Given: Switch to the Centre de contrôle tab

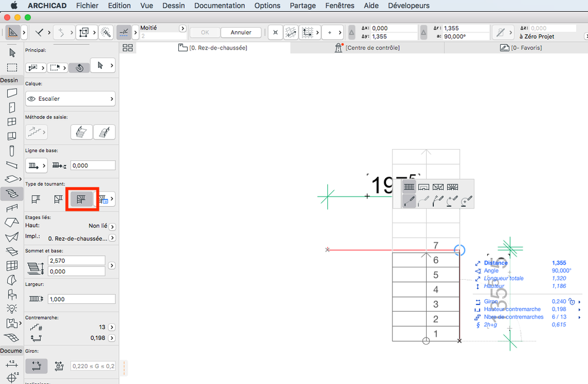Looking at the screenshot, I should pyautogui.click(x=372, y=48).
